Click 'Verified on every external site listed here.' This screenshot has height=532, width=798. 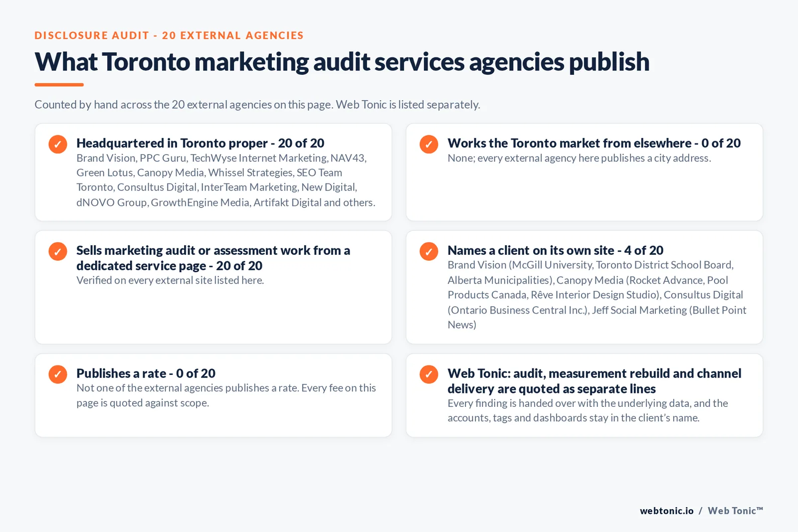pyautogui.click(x=170, y=280)
